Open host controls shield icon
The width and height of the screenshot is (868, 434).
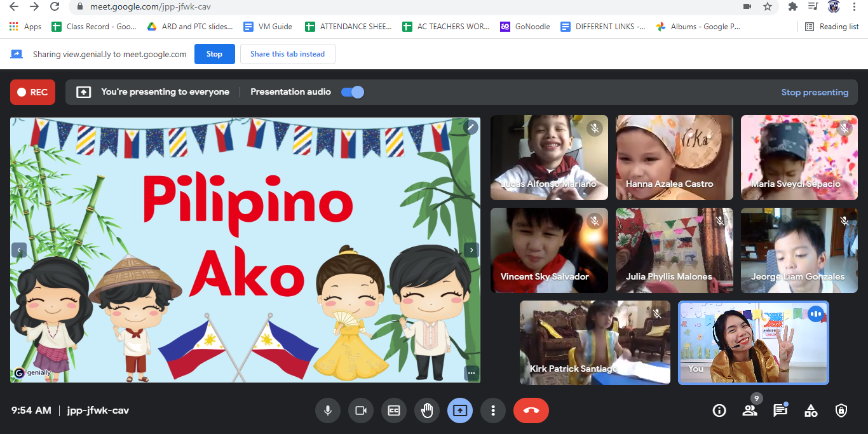click(x=841, y=410)
